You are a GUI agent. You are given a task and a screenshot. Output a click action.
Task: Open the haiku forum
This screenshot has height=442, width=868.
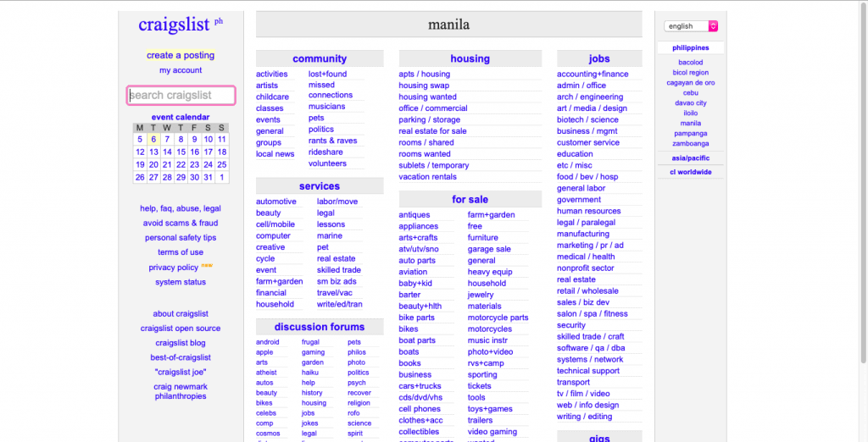[309, 373]
